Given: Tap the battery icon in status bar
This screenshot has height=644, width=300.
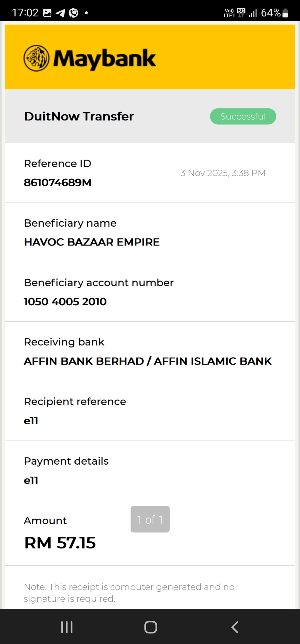Looking at the screenshot, I should pos(285,13).
